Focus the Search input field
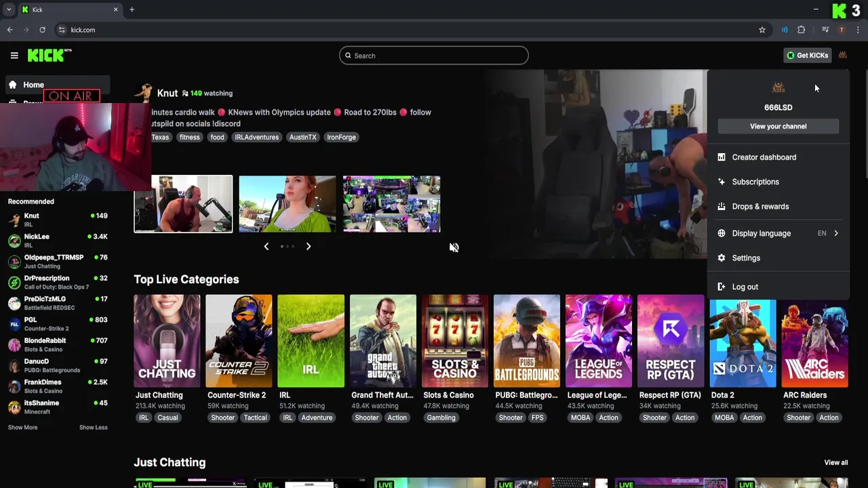 434,56
